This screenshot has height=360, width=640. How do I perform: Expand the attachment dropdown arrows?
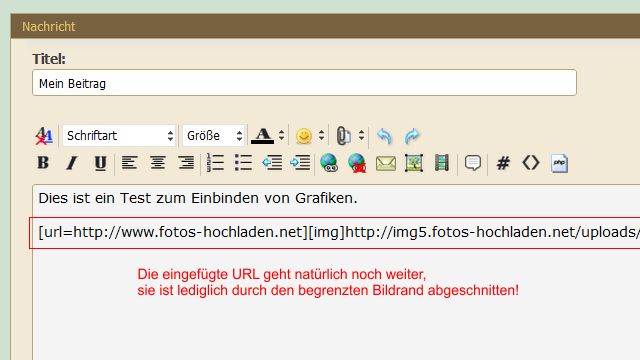361,136
